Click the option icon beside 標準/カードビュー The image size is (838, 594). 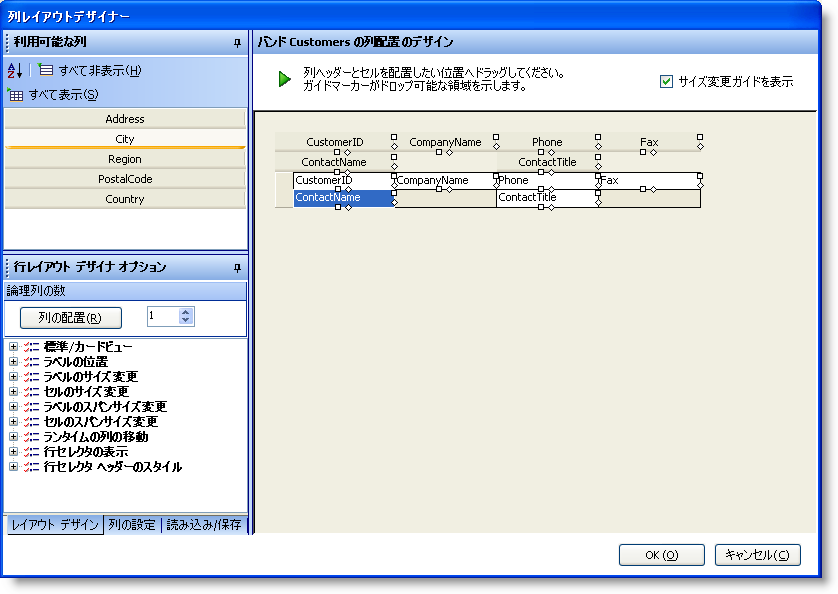click(29, 345)
